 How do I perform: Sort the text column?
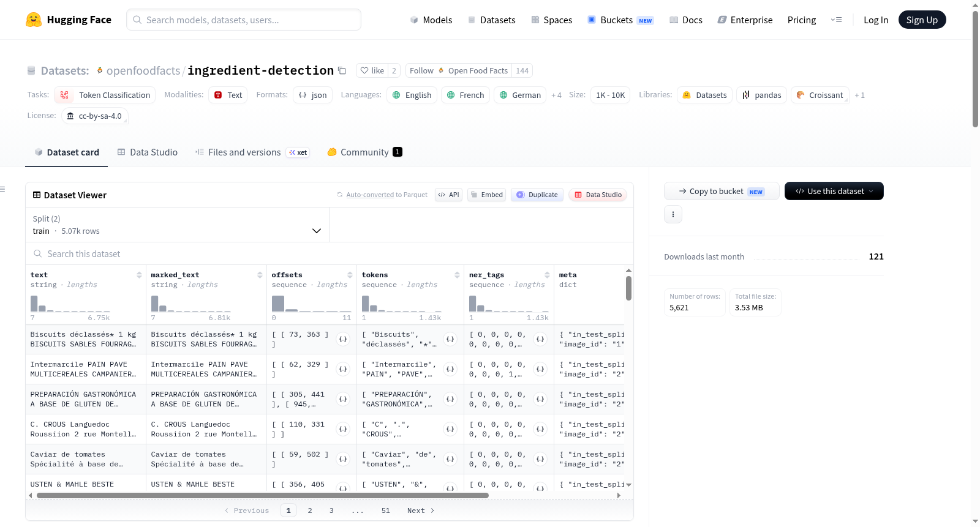tap(139, 275)
